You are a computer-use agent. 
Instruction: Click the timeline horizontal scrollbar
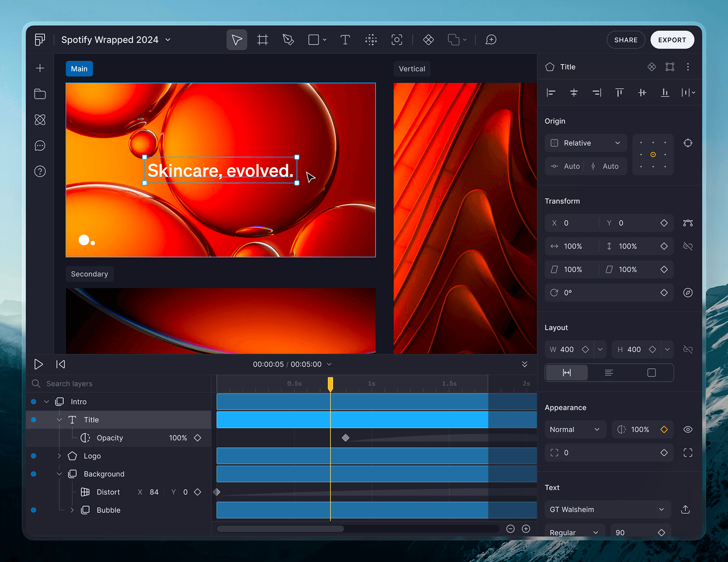280,529
